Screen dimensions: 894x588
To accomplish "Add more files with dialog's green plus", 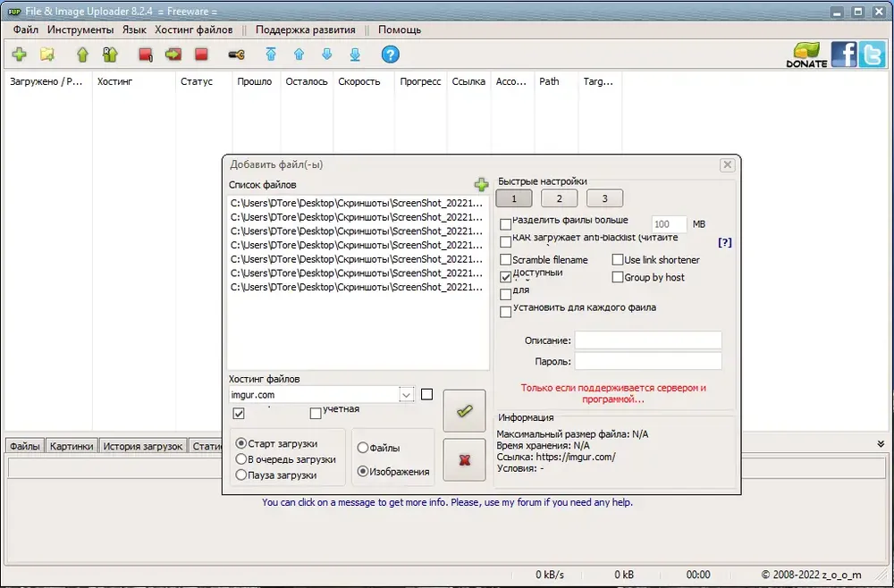I will click(482, 185).
